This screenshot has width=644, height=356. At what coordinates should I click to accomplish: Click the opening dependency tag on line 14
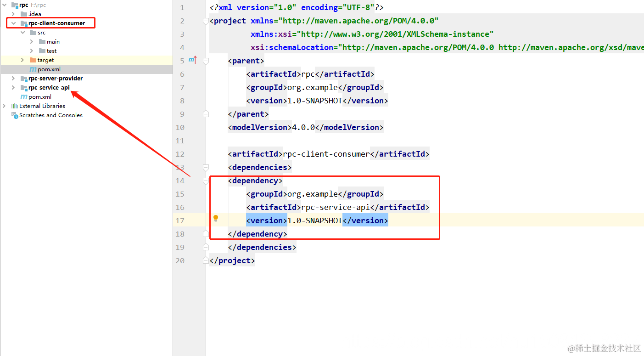255,181
